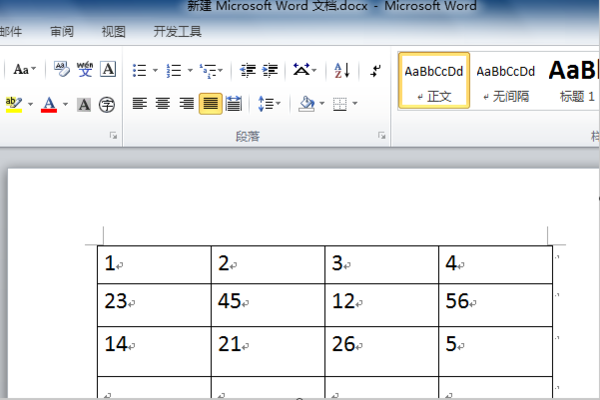Select the 无间隔 (No Spacing) style
Viewport: 600px width, 400px height.
[505, 81]
